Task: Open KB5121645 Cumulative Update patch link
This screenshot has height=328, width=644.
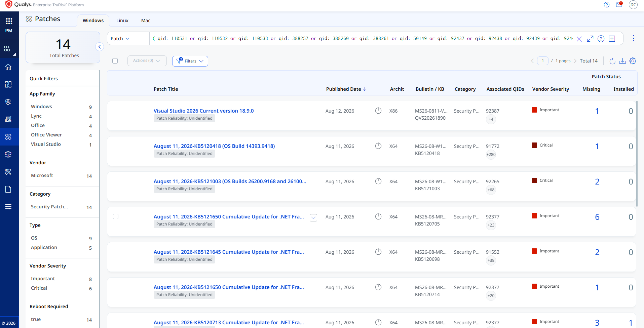Action: [229, 252]
